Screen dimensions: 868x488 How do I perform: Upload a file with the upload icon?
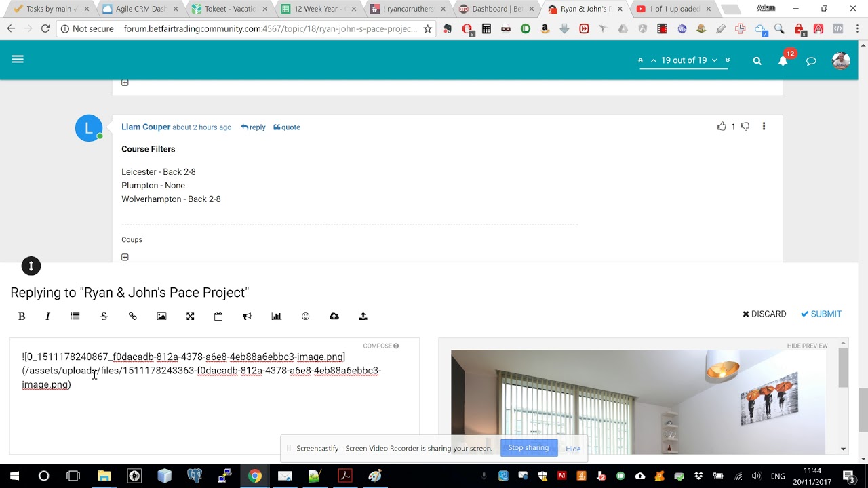363,316
